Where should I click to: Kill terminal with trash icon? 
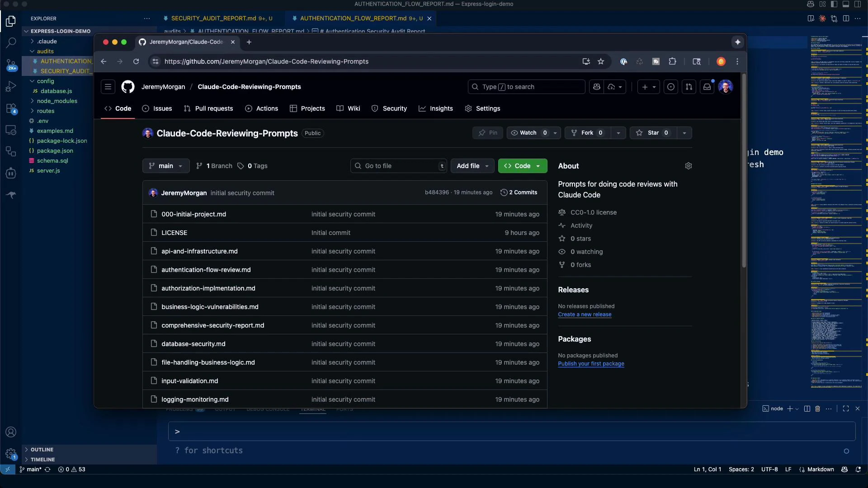817,408
